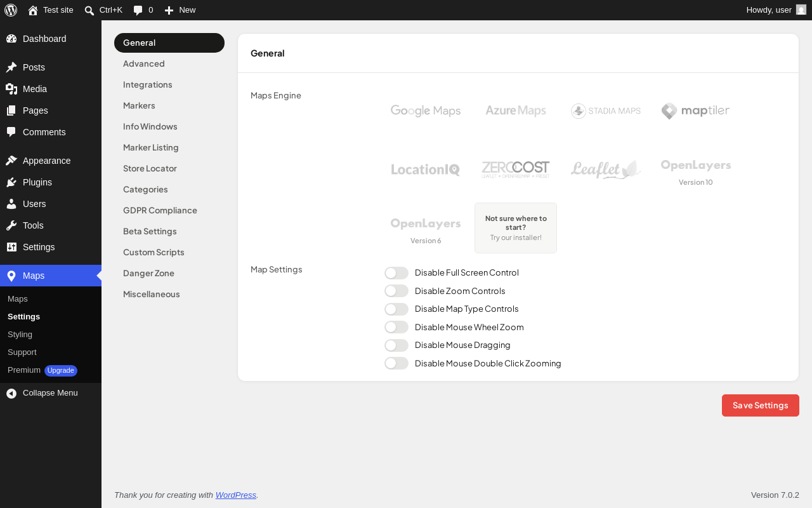Open the GDPR Compliance tab
Screen dimensions: 812x508
[x=169, y=210]
